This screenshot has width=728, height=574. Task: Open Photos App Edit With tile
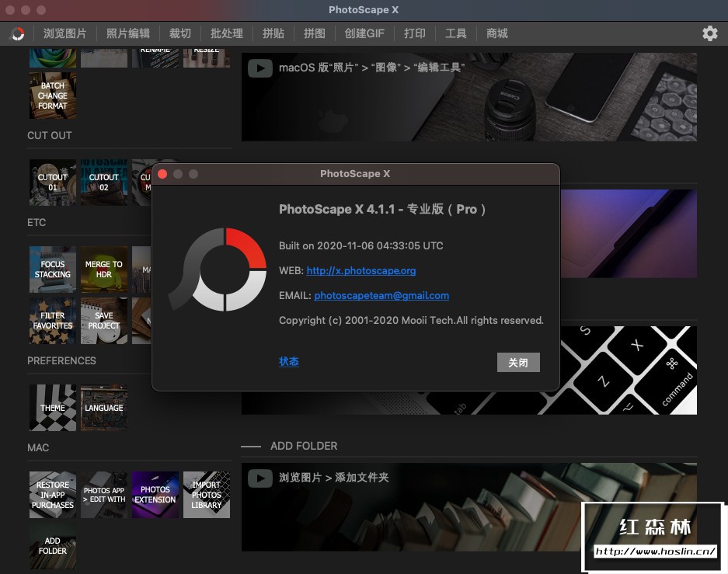pos(104,495)
